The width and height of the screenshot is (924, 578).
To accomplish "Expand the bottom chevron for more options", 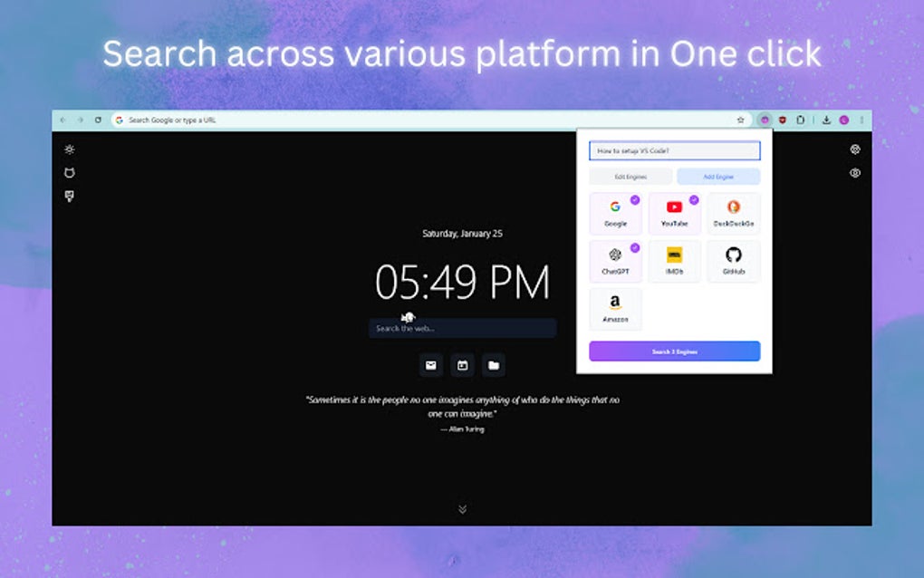I will [x=461, y=509].
